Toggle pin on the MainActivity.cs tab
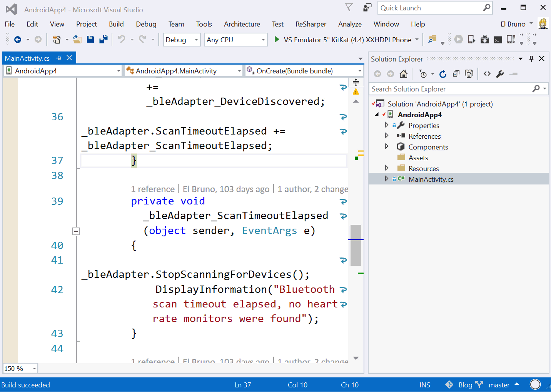The image size is (551, 392). tap(59, 58)
